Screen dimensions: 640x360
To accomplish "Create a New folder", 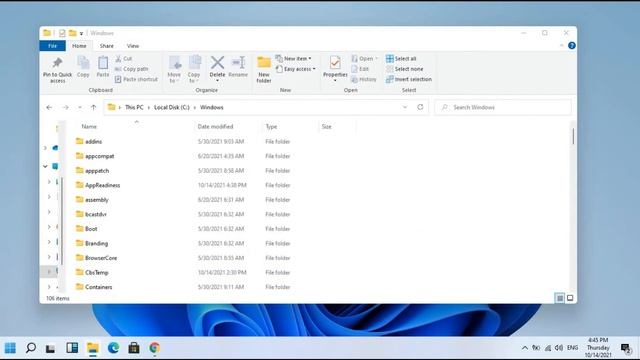I will coord(264,69).
